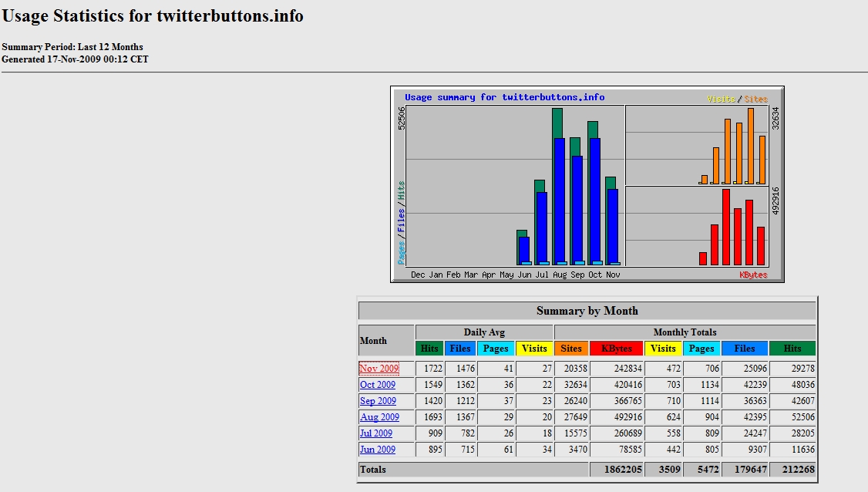The width and height of the screenshot is (868, 492).
Task: Click the yellow Monthly Totals Visits header
Action: point(663,349)
